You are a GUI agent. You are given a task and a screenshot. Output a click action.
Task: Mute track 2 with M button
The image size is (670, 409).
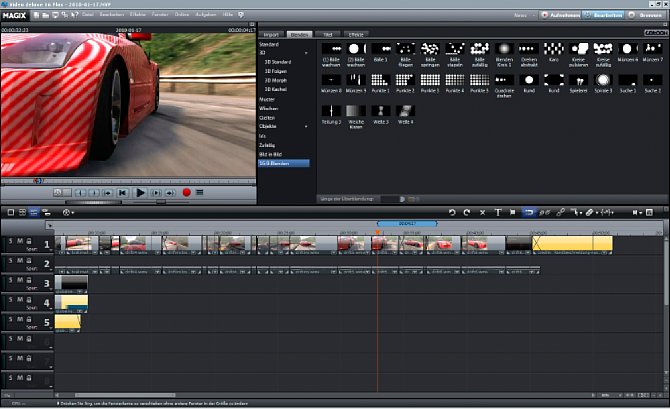coord(20,260)
